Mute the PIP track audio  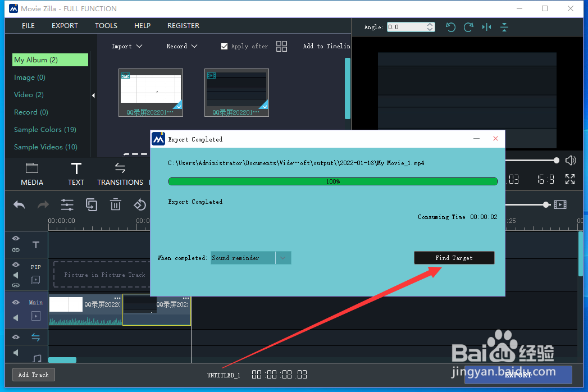coord(16,275)
